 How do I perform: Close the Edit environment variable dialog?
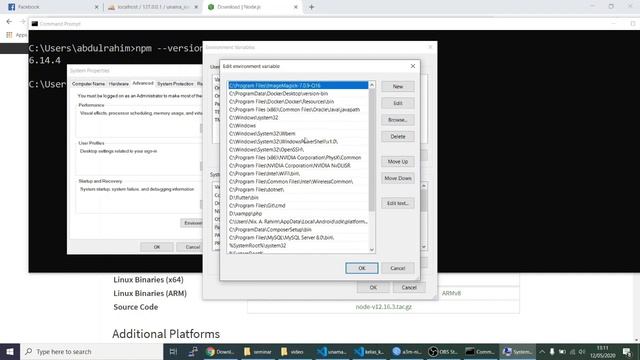pyautogui.click(x=413, y=66)
